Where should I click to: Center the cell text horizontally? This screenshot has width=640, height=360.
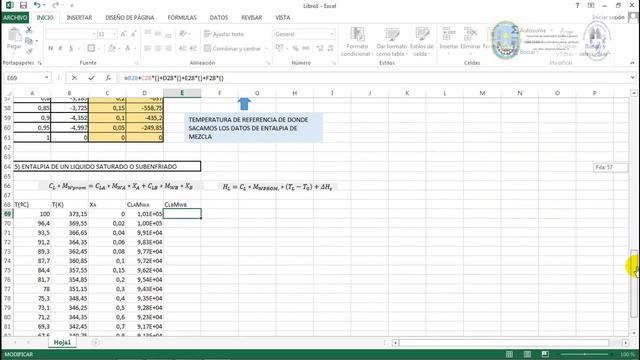point(158,48)
